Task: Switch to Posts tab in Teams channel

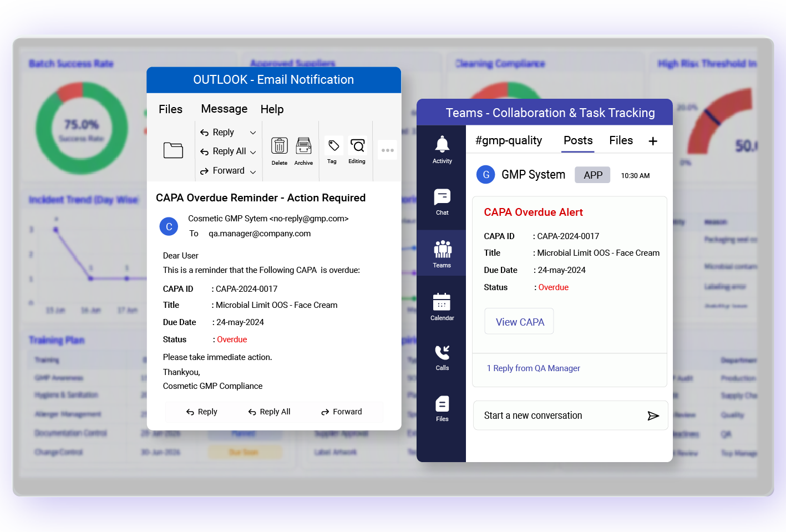Action: click(x=578, y=140)
